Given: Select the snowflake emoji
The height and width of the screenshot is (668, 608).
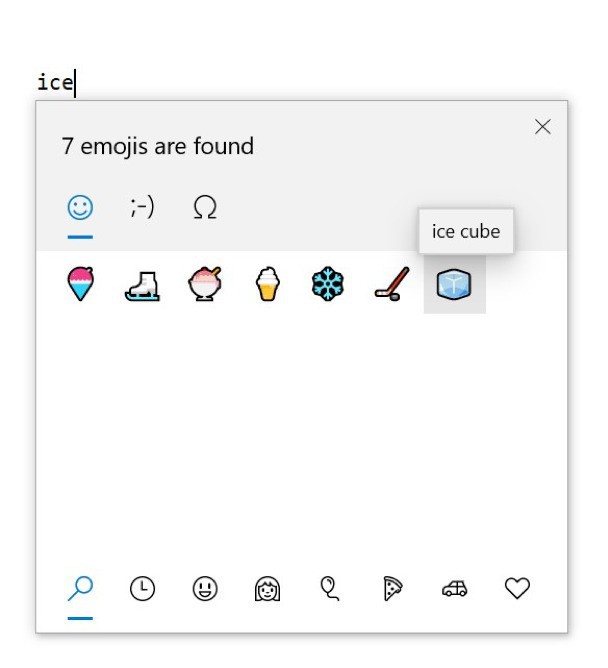Looking at the screenshot, I should pos(328,285).
